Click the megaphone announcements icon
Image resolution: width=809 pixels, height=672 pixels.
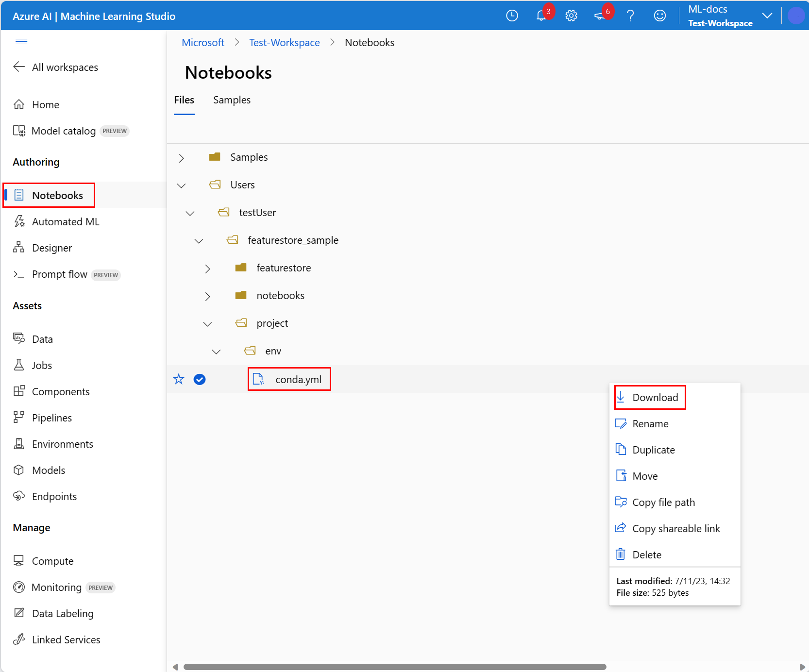pos(600,16)
